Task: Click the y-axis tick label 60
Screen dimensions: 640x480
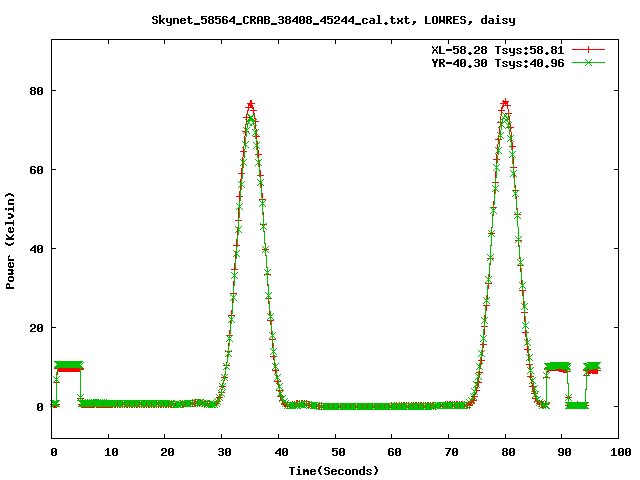Action: coord(36,170)
